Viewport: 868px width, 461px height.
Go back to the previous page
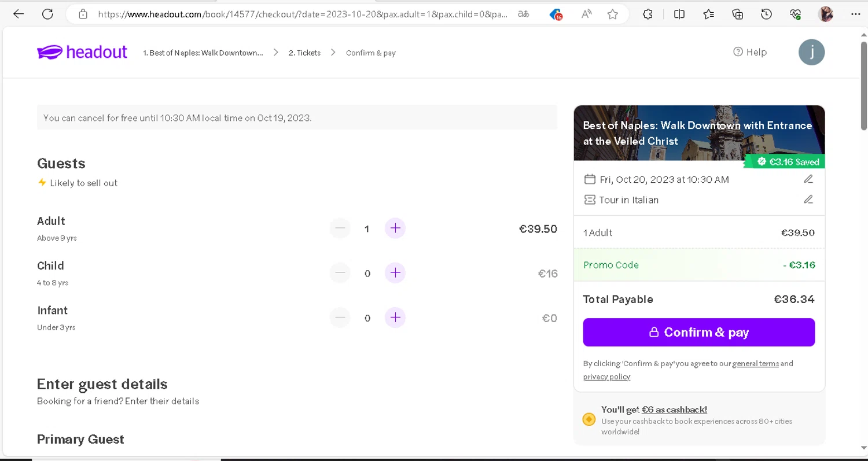(19, 14)
